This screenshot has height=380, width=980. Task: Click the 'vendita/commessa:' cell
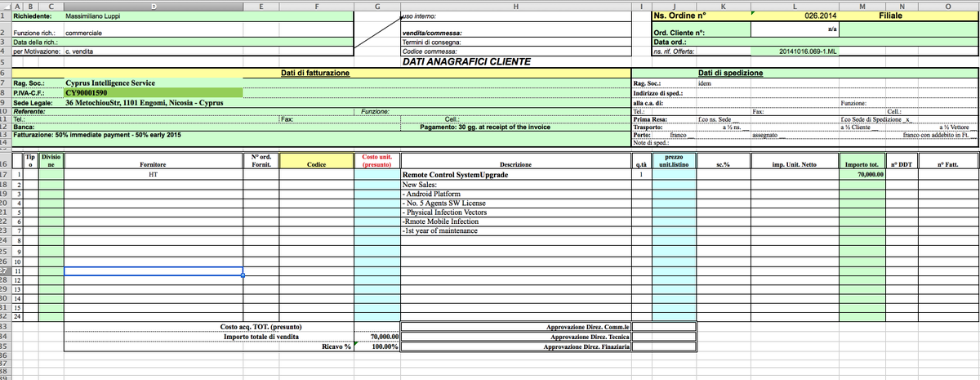tap(516, 33)
